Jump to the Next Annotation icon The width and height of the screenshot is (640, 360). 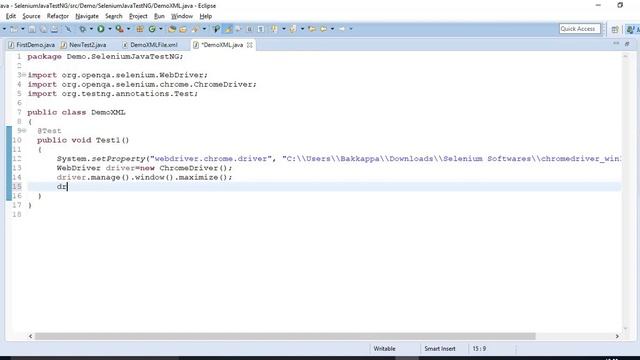pos(274,29)
